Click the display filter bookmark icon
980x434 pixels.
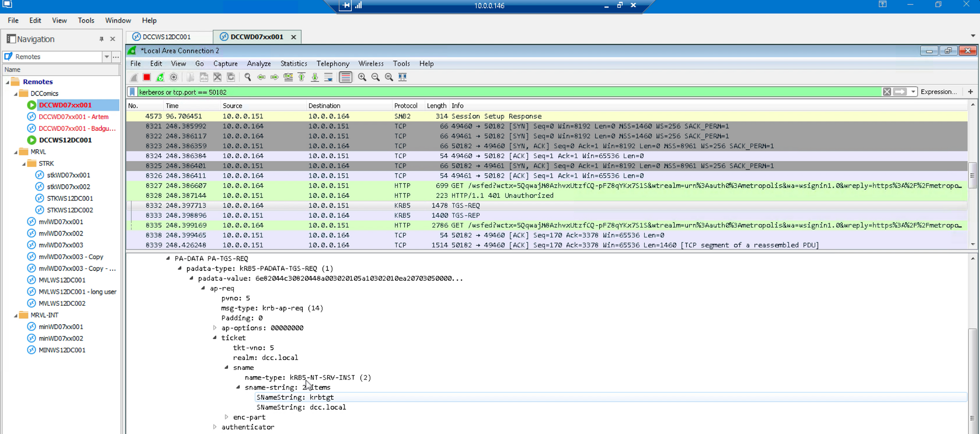click(132, 92)
